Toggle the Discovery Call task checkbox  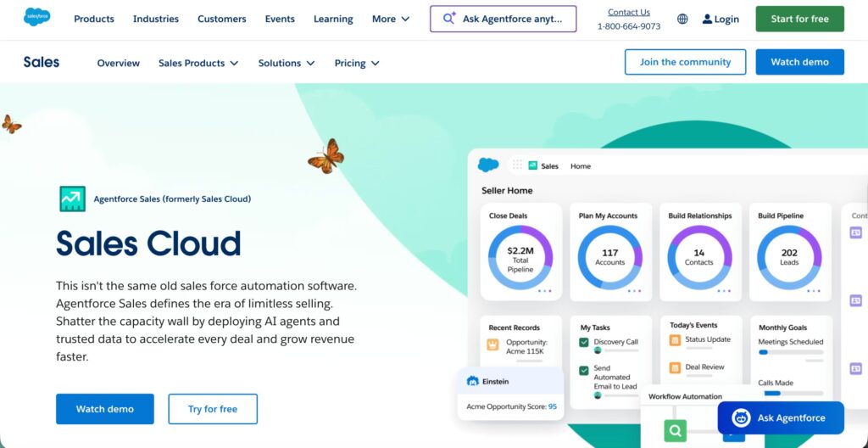[583, 342]
